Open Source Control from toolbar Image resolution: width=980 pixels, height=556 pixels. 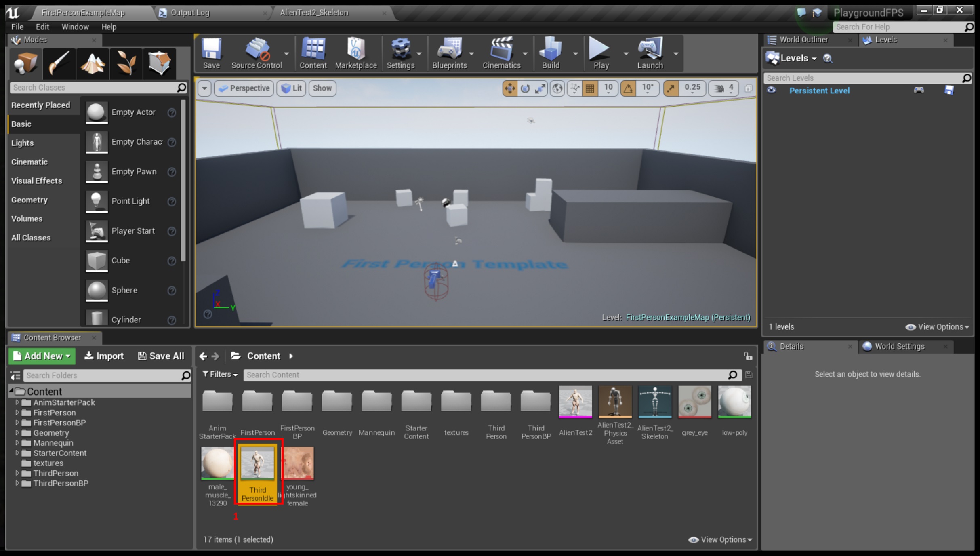257,53
